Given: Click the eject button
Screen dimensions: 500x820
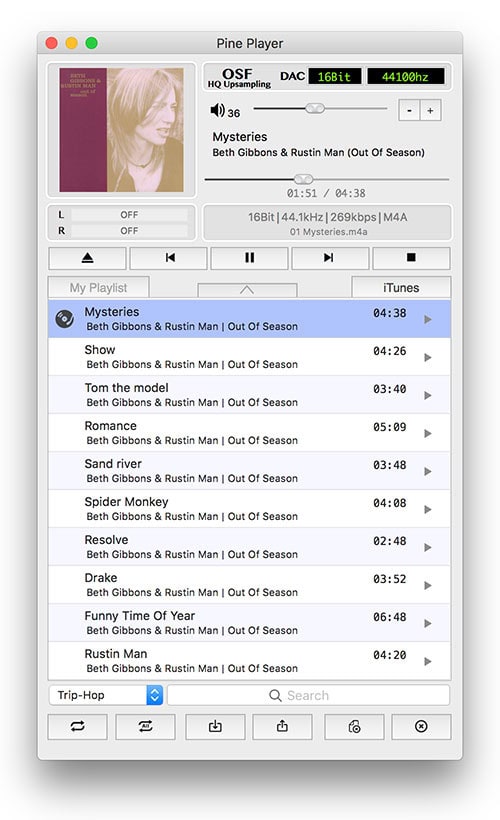Looking at the screenshot, I should point(87,258).
